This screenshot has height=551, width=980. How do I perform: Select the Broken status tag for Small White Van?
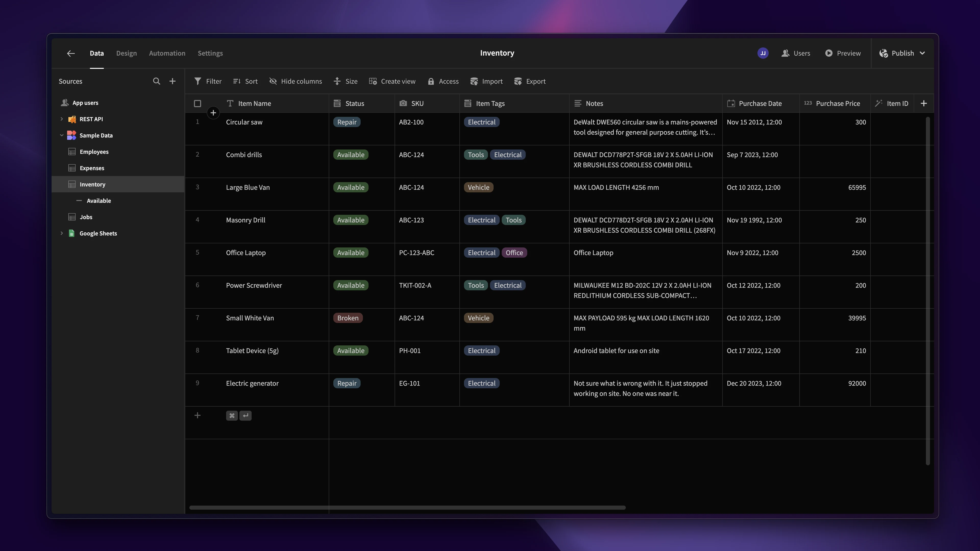[x=348, y=318]
